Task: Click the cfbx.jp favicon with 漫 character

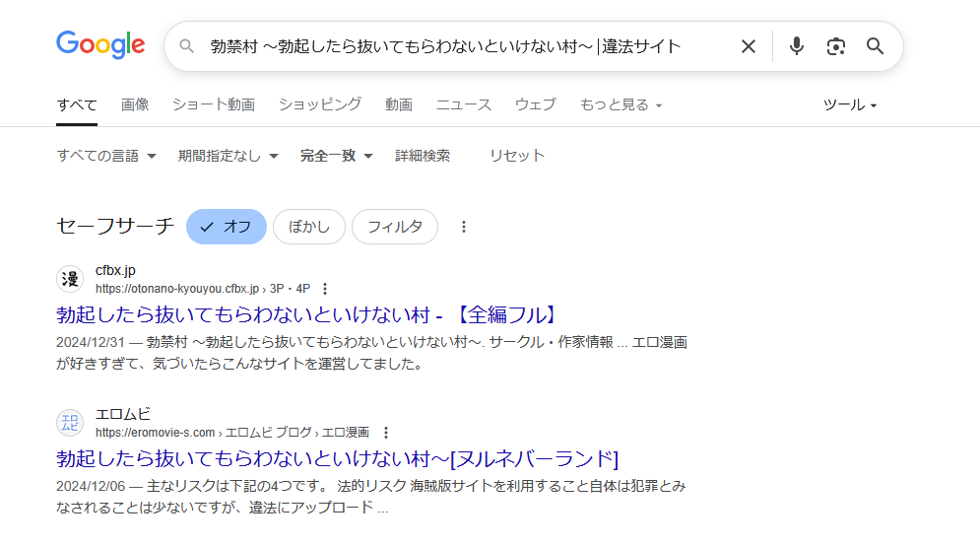Action: tap(70, 279)
